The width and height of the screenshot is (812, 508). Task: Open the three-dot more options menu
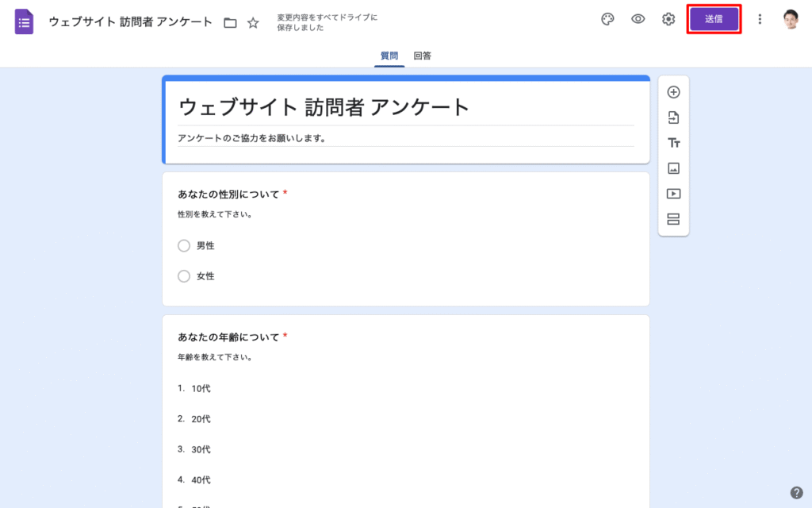(x=760, y=19)
